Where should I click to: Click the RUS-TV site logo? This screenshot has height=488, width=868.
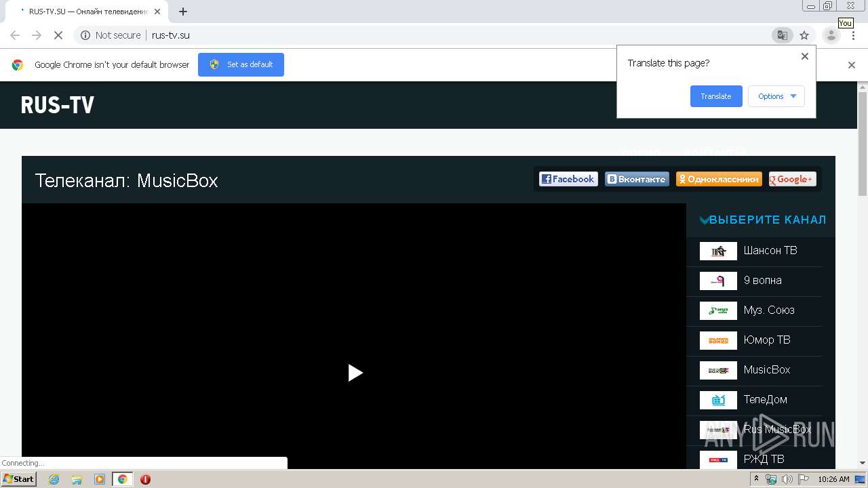click(57, 105)
